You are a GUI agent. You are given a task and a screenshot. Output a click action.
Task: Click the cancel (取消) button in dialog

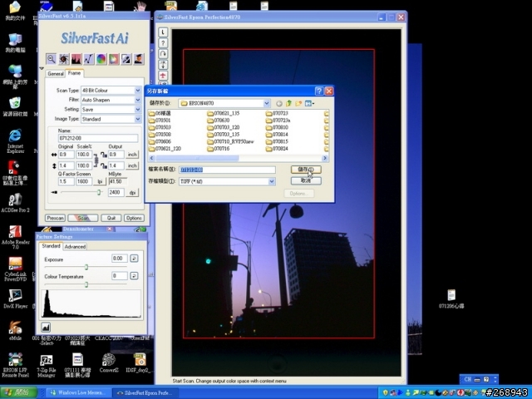306,180
